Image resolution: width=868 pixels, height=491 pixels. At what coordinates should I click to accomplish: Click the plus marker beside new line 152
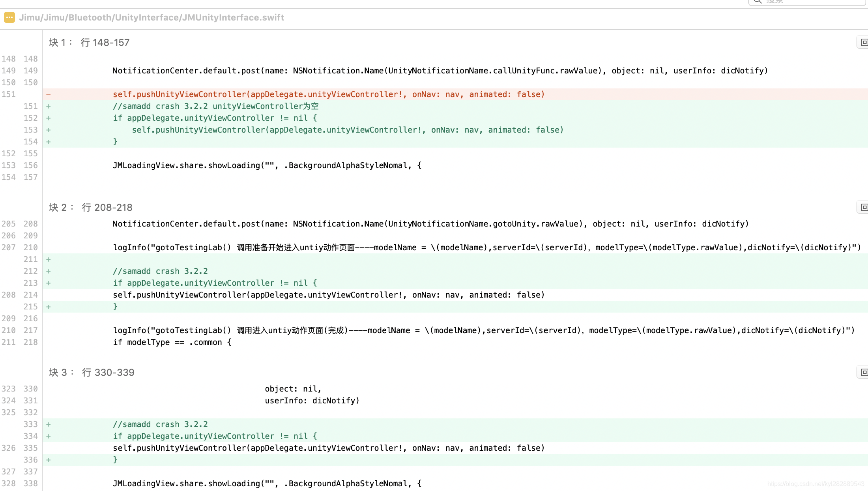click(48, 118)
